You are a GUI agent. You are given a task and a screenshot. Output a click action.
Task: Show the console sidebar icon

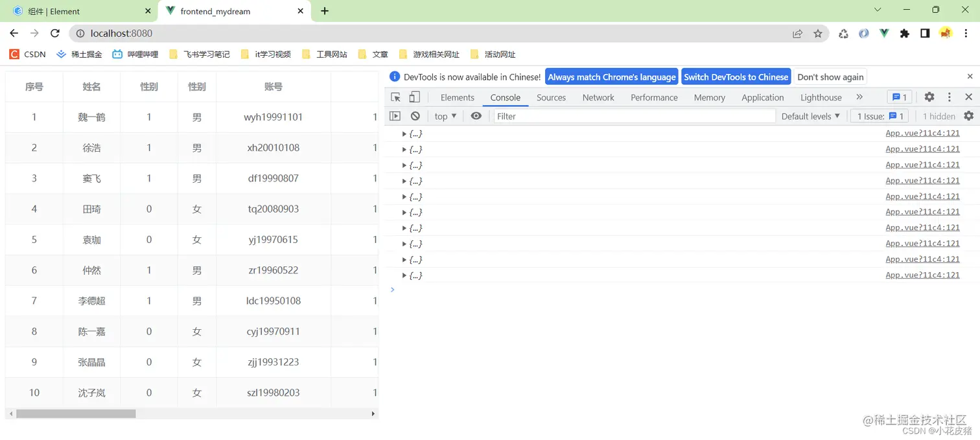(395, 116)
